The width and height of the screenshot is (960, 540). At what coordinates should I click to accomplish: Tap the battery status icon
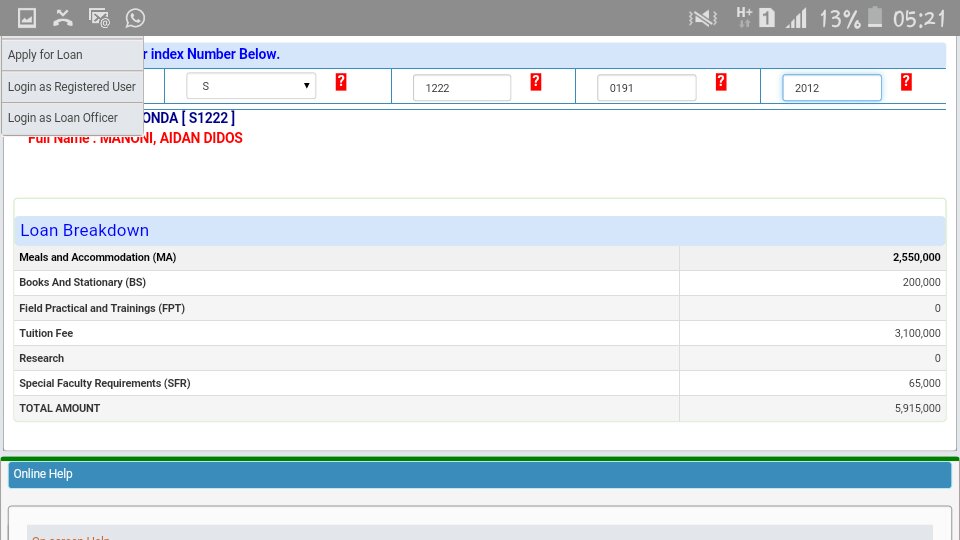(876, 17)
